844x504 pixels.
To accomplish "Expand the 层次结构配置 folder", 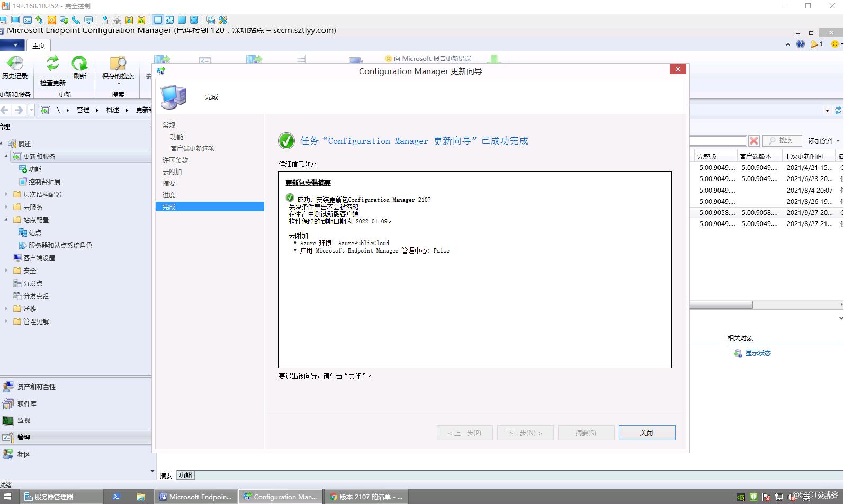I will [x=6, y=194].
